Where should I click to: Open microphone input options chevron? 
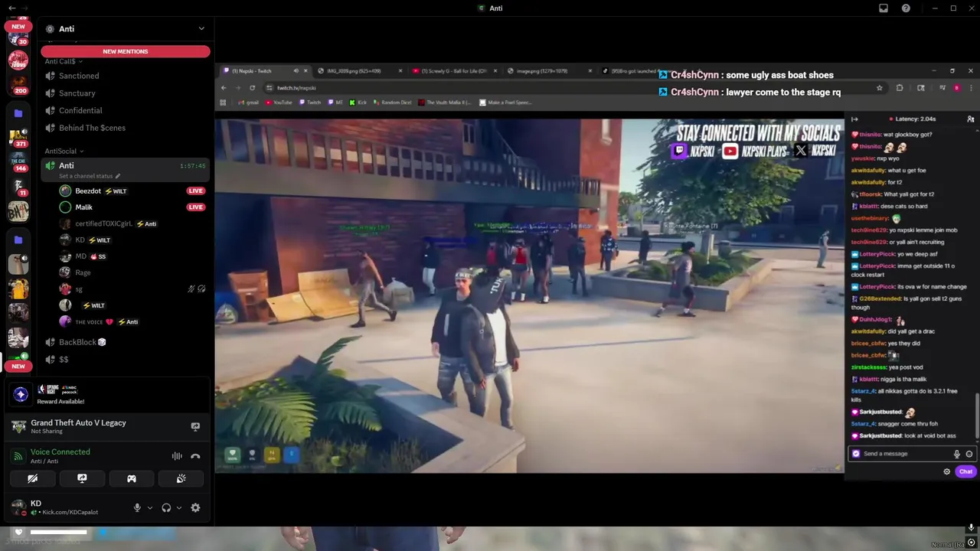150,507
